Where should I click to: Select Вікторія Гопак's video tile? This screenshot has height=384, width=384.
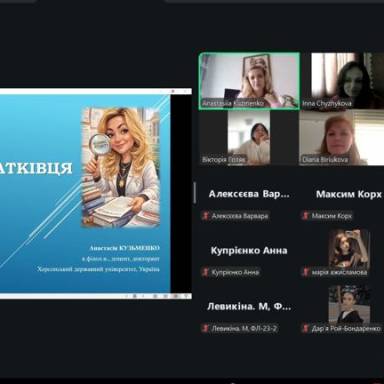[249, 138]
